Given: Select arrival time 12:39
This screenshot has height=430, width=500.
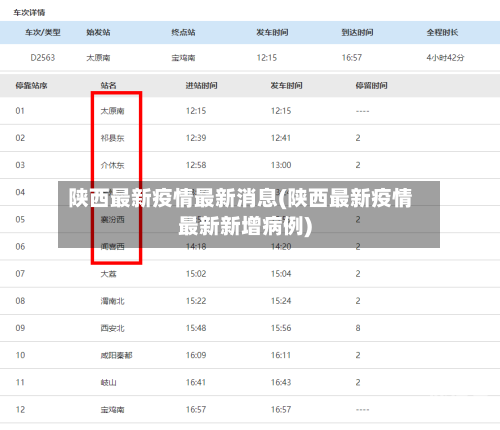Looking at the screenshot, I should point(196,138).
